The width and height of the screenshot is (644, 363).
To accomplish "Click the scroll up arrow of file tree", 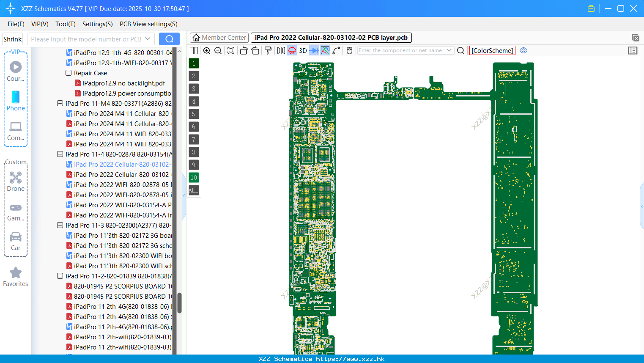I will pos(179,51).
